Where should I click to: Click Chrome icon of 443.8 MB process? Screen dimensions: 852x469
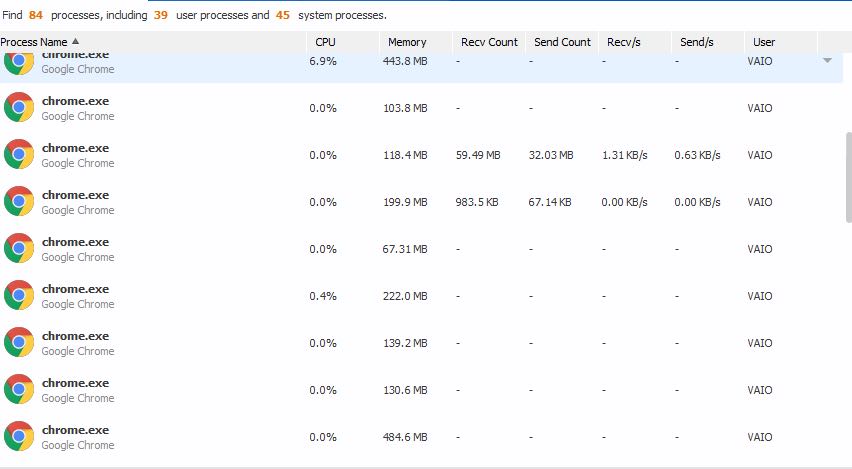pyautogui.click(x=18, y=62)
